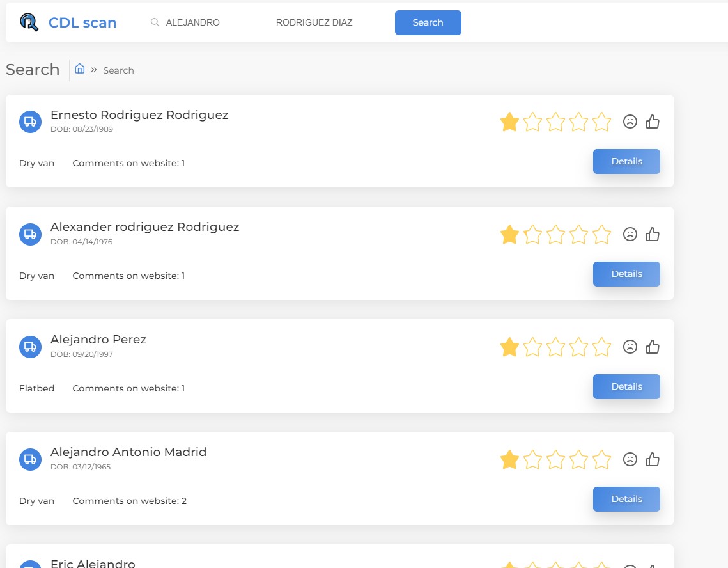
Task: Click thumbs-up icon for Alejandro Perez
Action: [653, 346]
